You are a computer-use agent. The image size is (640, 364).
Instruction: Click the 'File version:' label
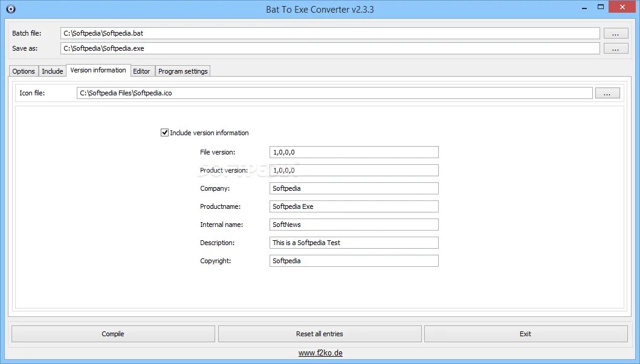(218, 152)
